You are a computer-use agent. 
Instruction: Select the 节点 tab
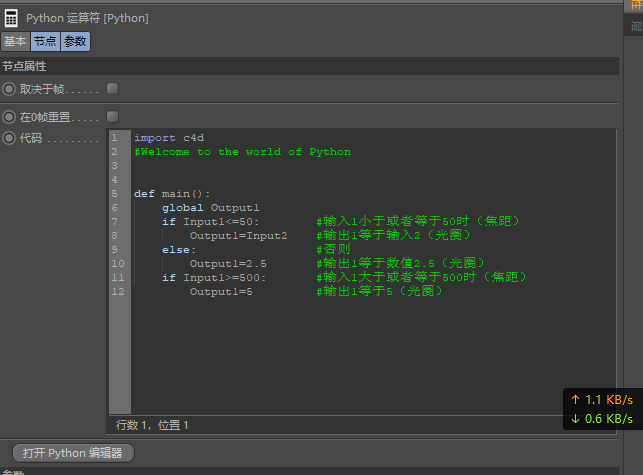coord(45,41)
